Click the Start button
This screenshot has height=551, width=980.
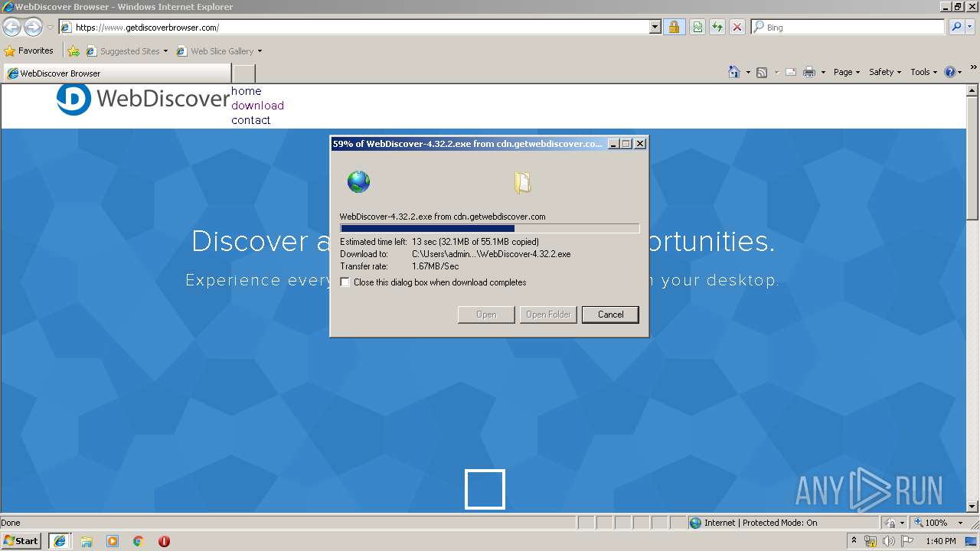(21, 541)
